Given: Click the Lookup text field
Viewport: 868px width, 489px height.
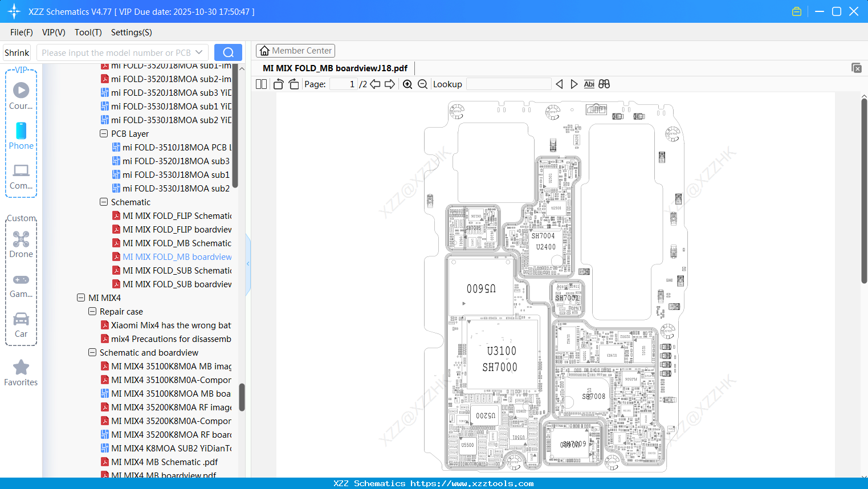Looking at the screenshot, I should pos(509,84).
